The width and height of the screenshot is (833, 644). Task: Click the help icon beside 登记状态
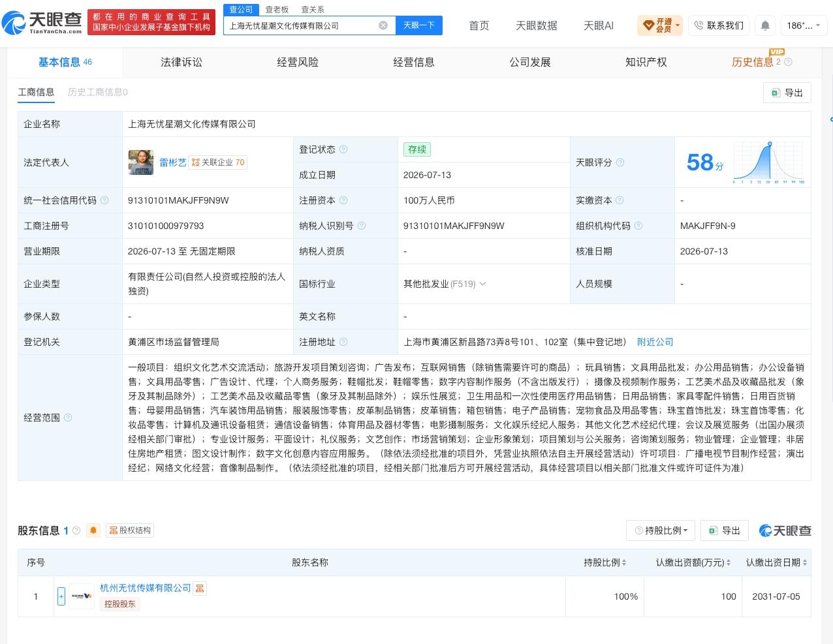click(343, 149)
